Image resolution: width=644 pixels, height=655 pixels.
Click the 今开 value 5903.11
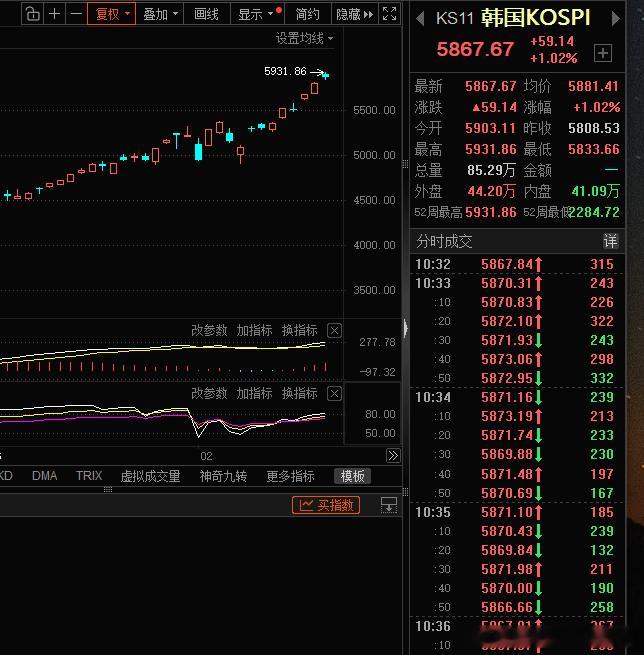coord(490,128)
